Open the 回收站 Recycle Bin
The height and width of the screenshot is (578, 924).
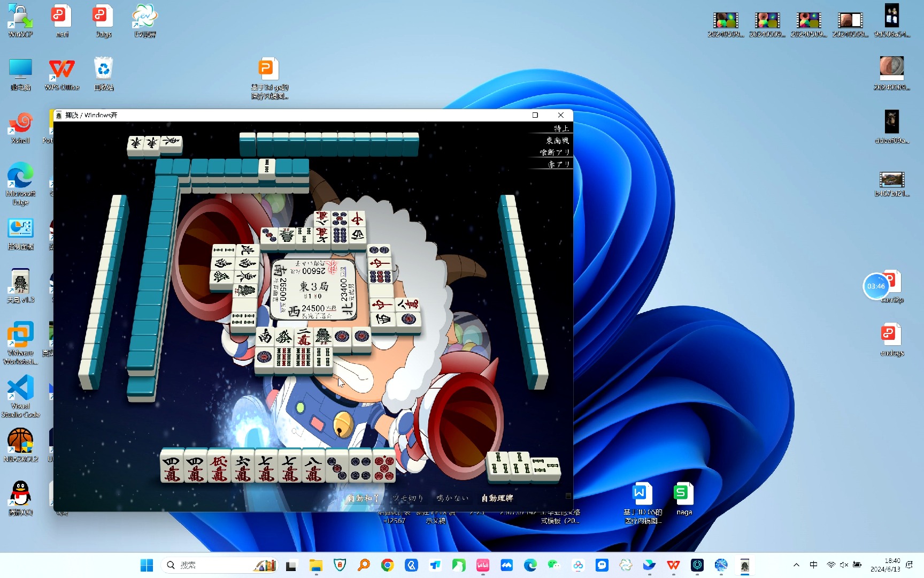click(x=104, y=74)
